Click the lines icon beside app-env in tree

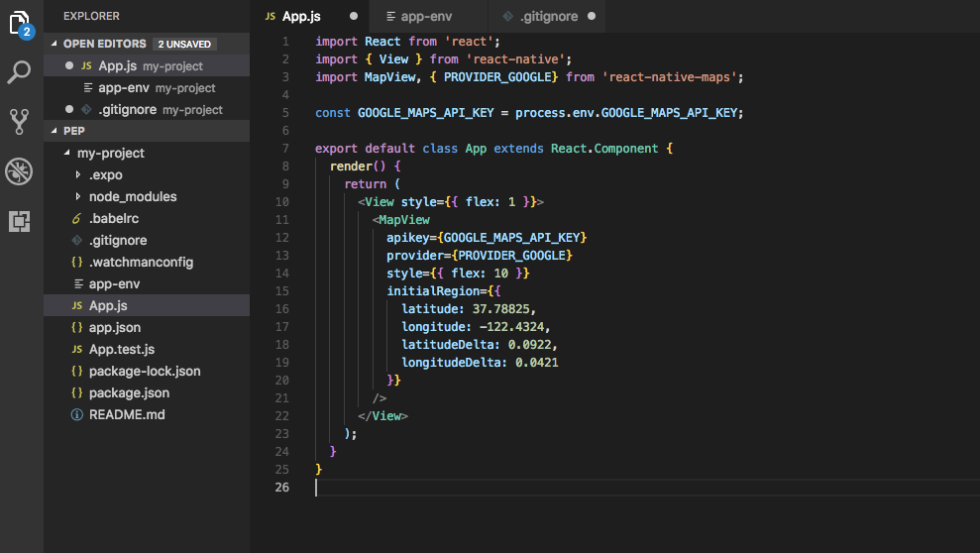78,283
